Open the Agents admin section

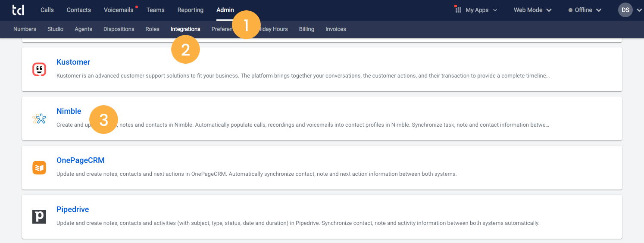(x=83, y=29)
